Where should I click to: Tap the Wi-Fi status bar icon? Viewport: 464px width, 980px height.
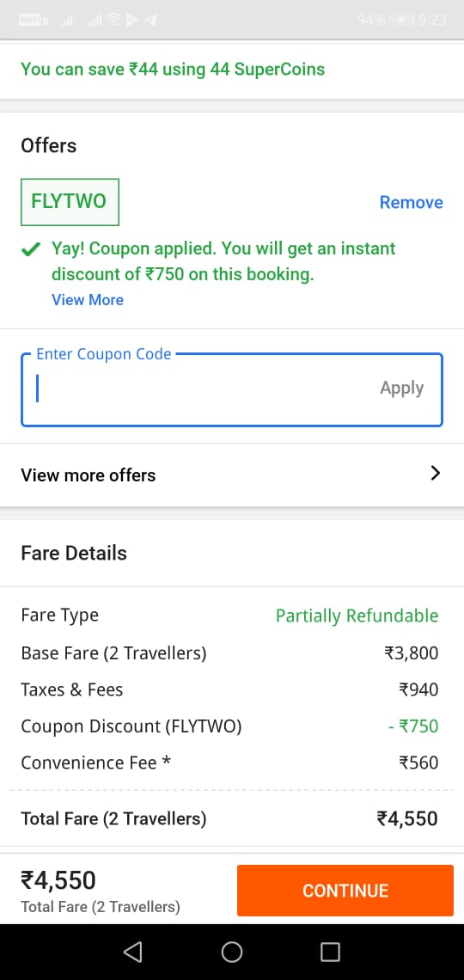[x=113, y=20]
